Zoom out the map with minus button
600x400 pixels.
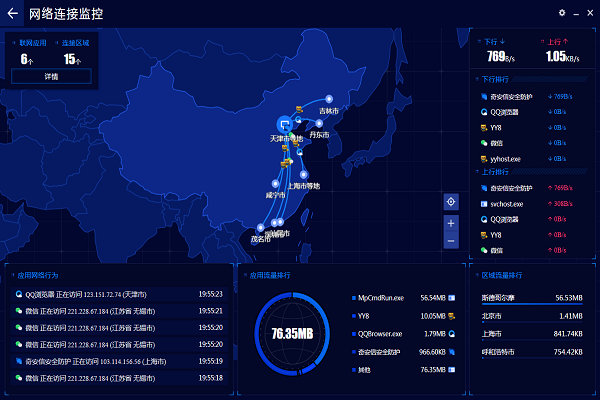point(451,241)
